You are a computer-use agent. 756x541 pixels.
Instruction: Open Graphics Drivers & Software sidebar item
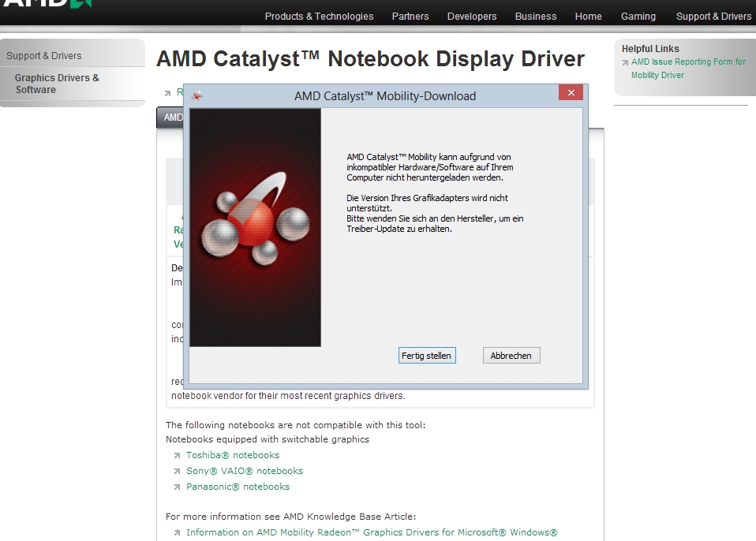point(57,84)
